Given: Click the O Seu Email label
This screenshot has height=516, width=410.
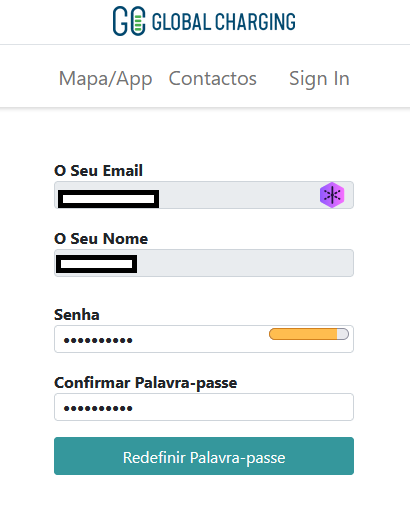Looking at the screenshot, I should click(x=98, y=171).
